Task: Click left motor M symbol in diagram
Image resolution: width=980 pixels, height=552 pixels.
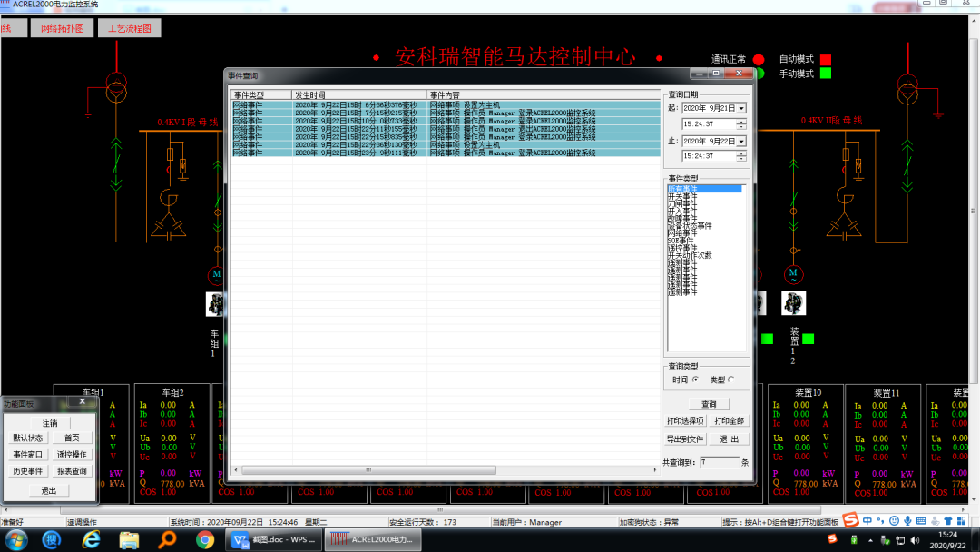Action: [x=216, y=274]
